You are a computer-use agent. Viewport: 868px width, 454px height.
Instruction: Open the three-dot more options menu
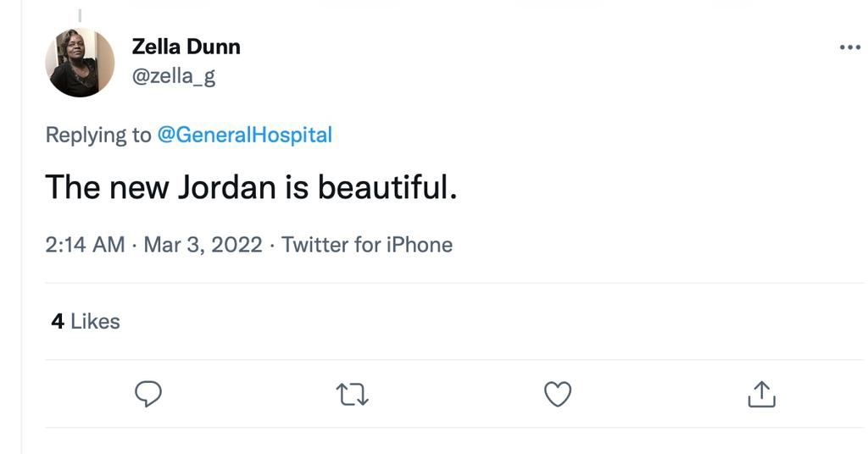point(849,47)
